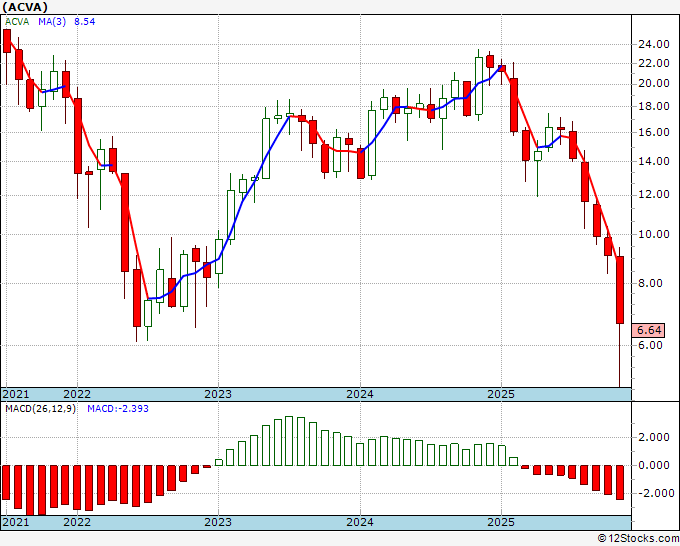Click the 10.00 price axis label
Viewport: 680px width, 546px height.
(654, 234)
